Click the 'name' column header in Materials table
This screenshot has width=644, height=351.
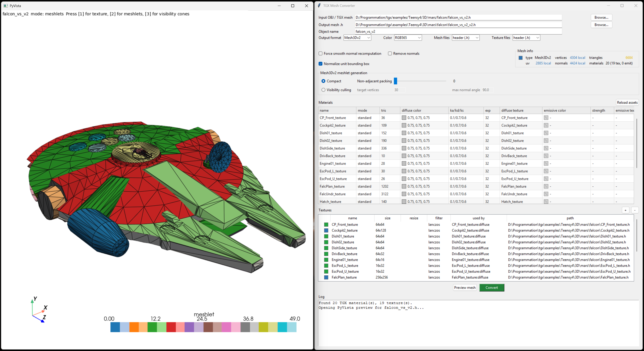[x=337, y=110]
